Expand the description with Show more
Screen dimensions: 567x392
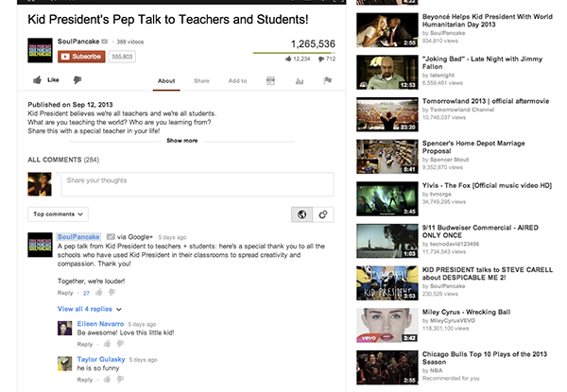click(181, 141)
